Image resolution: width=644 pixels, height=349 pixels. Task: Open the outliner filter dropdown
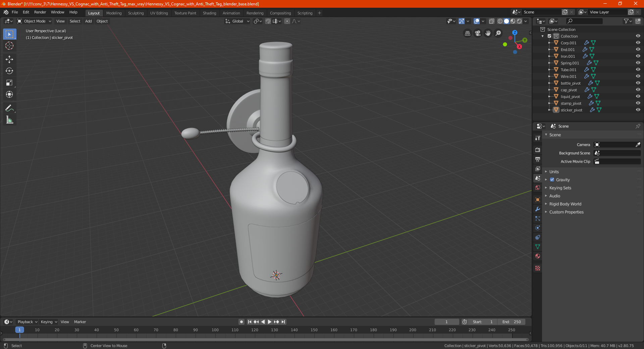coord(627,21)
